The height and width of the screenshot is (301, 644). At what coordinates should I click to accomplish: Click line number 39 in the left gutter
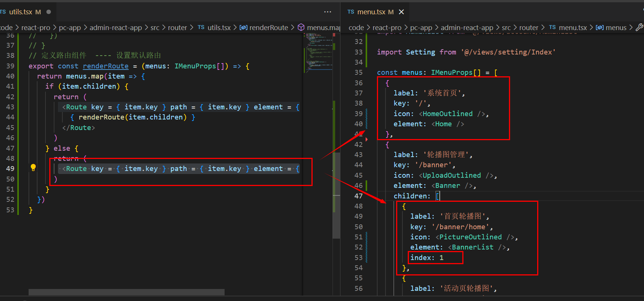pyautogui.click(x=10, y=66)
